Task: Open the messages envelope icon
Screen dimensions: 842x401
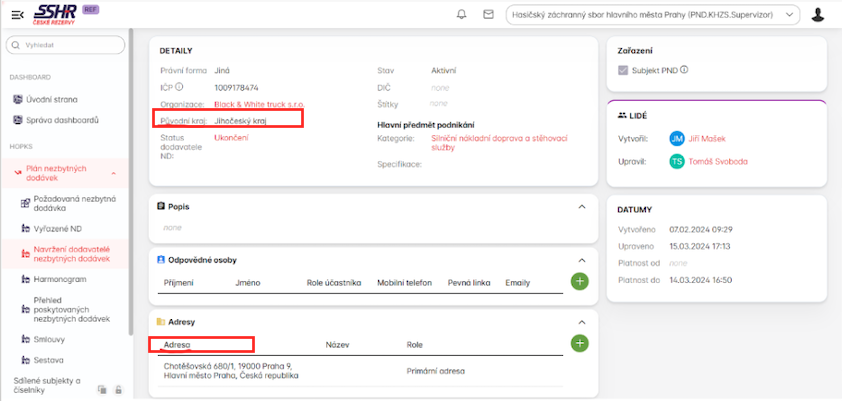Action: [x=488, y=14]
